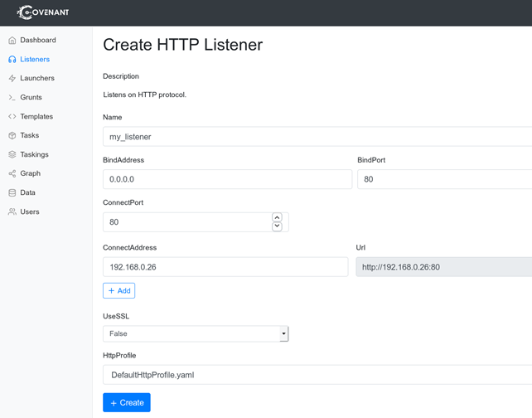The image size is (532, 418).
Task: Expand the UseSSL dropdown
Action: (196, 333)
